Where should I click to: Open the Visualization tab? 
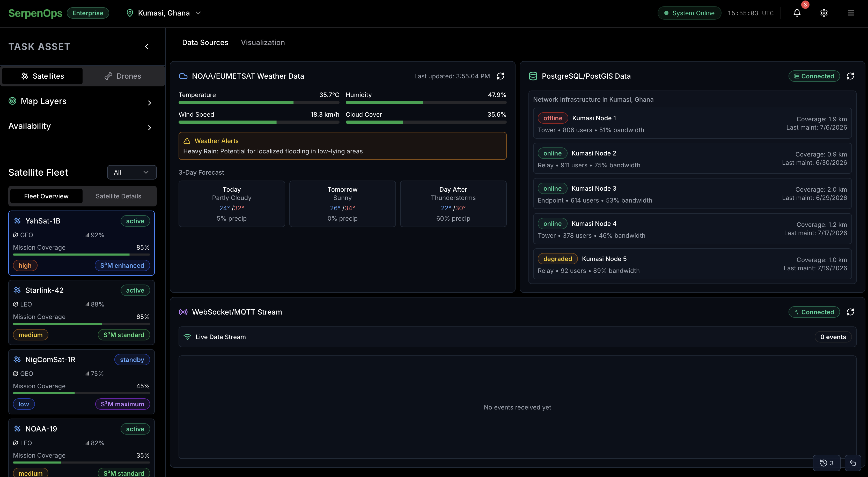coord(263,42)
